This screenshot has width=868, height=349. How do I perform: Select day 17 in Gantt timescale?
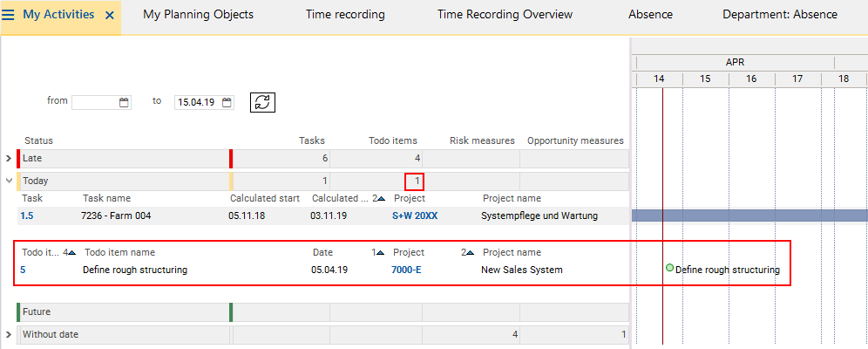click(797, 79)
